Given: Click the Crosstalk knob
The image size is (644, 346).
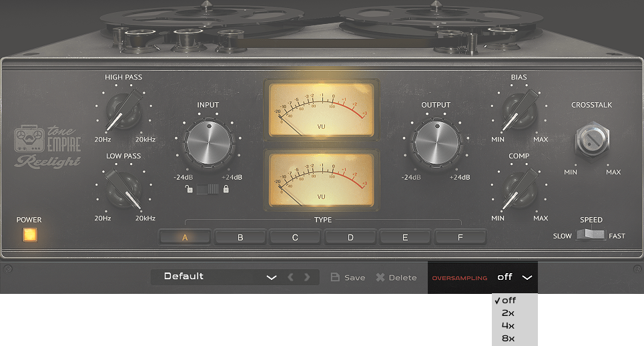Looking at the screenshot, I should [591, 140].
